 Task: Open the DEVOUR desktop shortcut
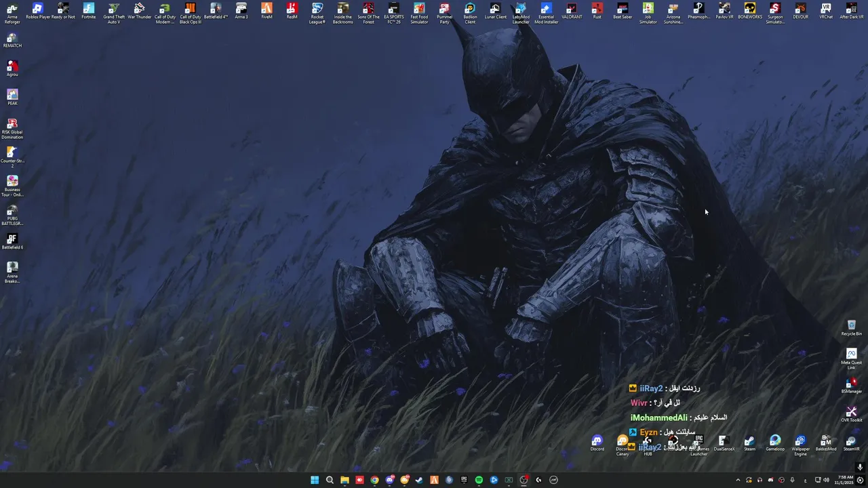point(801,11)
